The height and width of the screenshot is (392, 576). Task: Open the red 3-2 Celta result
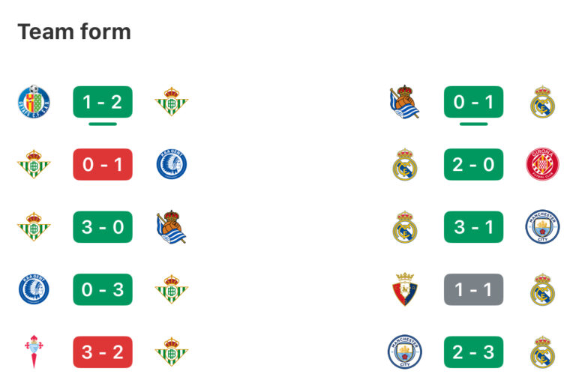[x=103, y=352]
